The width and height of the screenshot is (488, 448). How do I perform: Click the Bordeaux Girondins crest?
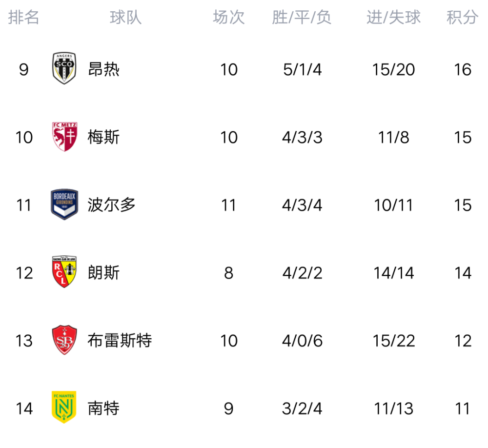tap(64, 204)
